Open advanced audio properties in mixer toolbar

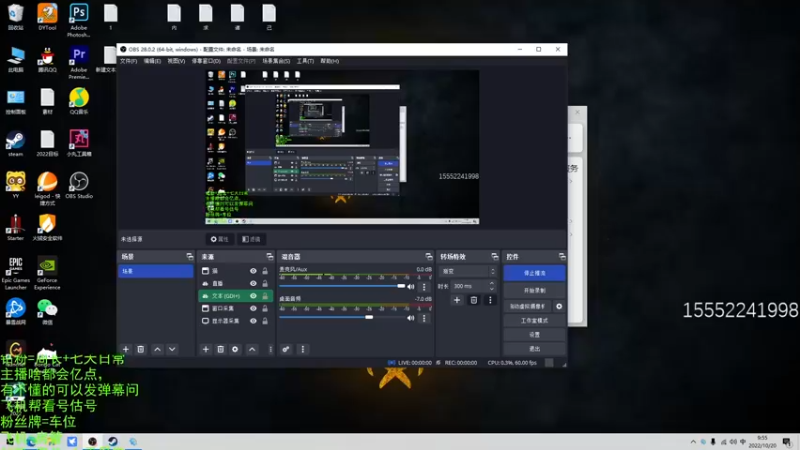(286, 349)
